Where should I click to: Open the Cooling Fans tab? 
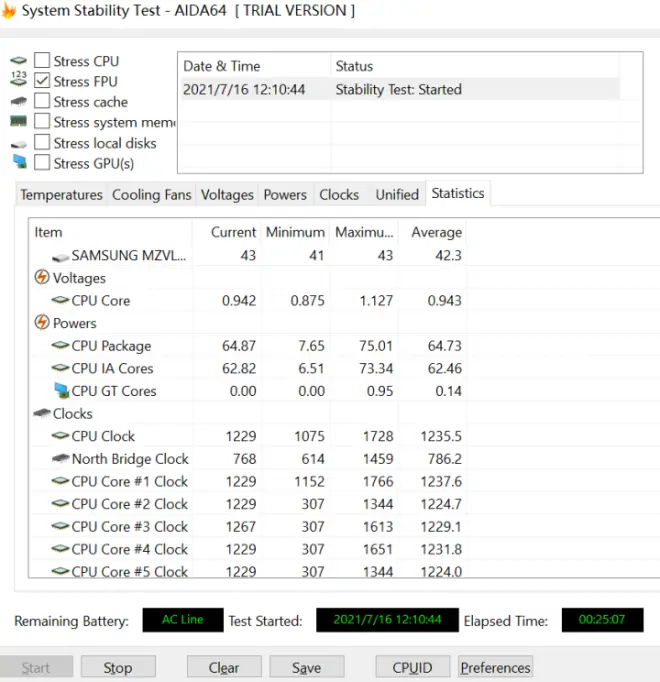[151, 195]
